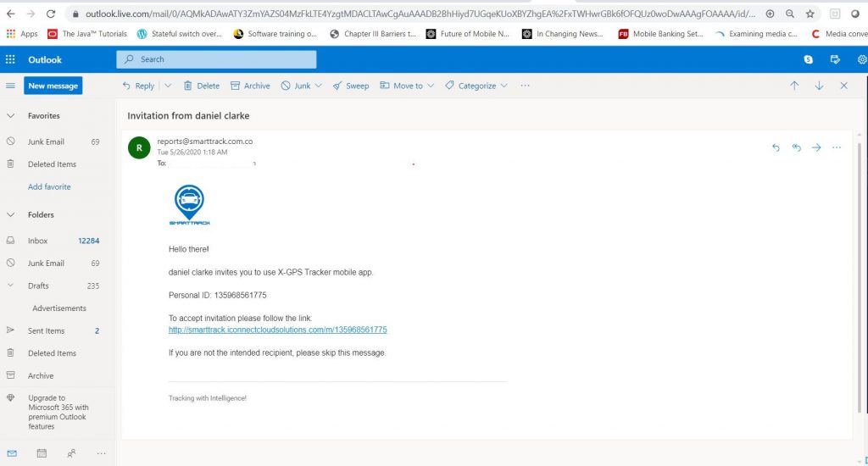Archive this email from toolbar
Viewport: 868px width, 466px height.
251,86
